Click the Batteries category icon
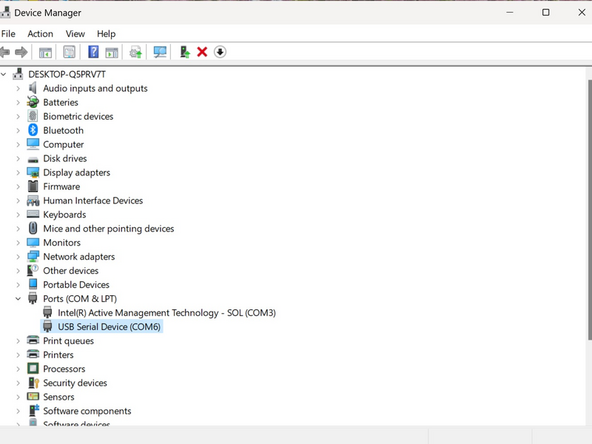 click(33, 102)
